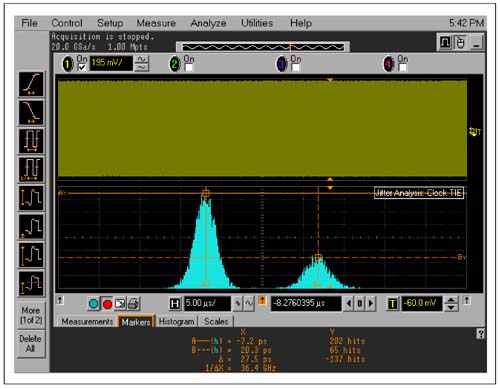The height and width of the screenshot is (389, 500).
Task: Enable channel 3 On checkbox
Action: click(x=295, y=67)
